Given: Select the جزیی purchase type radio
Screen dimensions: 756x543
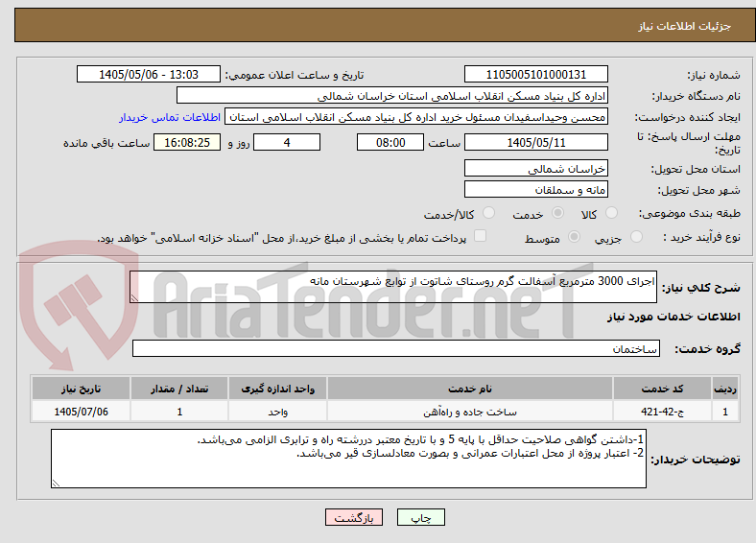Looking at the screenshot, I should click(636, 236).
